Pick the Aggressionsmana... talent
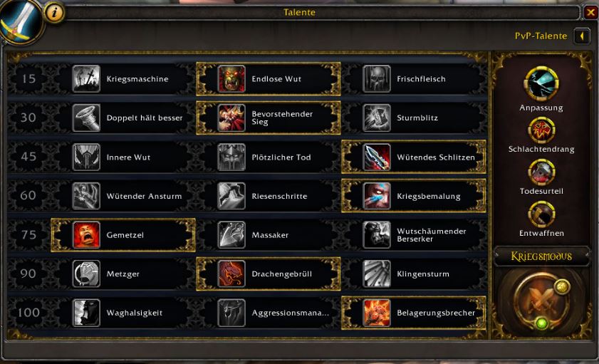599x364 pixels. coord(269,313)
